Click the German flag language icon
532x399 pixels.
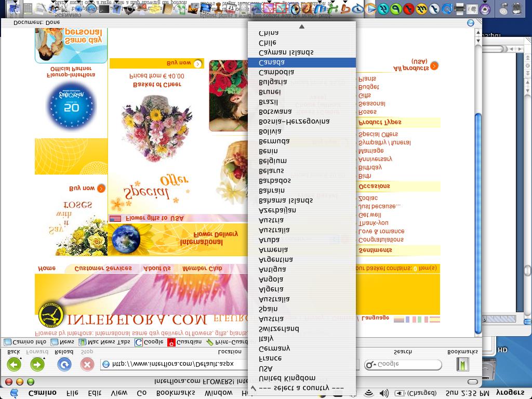pyautogui.click(x=398, y=320)
